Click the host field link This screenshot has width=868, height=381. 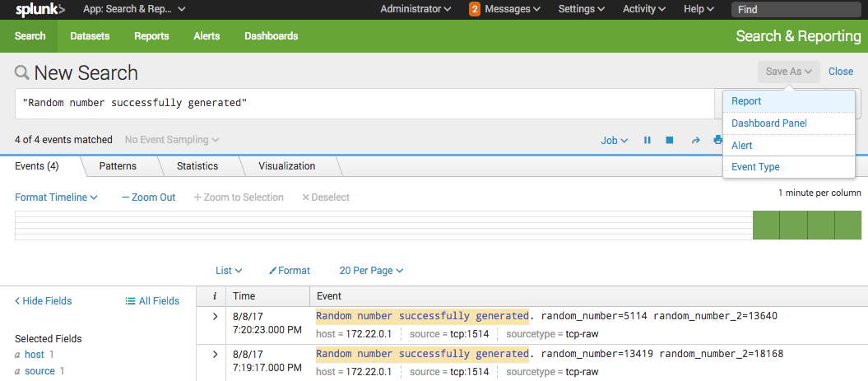pyautogui.click(x=35, y=355)
